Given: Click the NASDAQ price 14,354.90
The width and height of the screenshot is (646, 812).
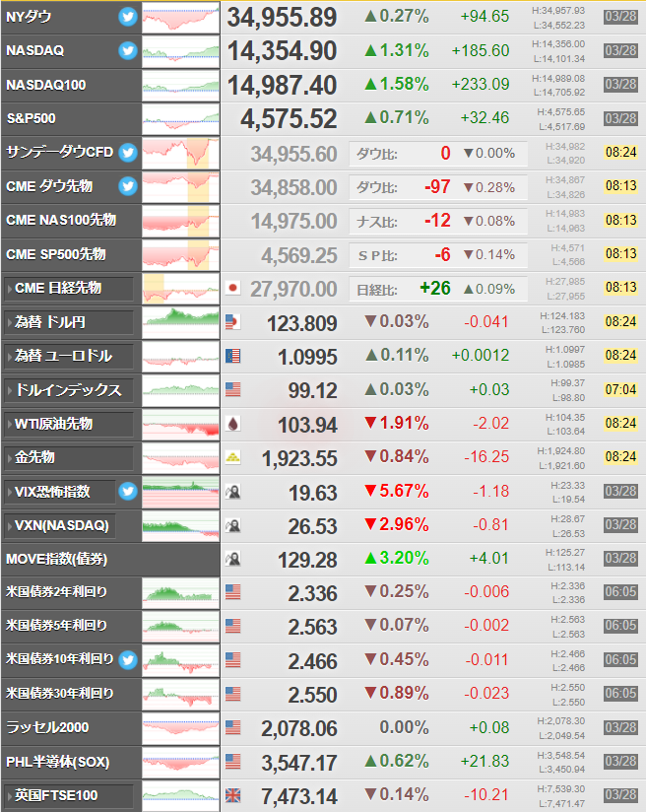Looking at the screenshot, I should pyautogui.click(x=282, y=51).
